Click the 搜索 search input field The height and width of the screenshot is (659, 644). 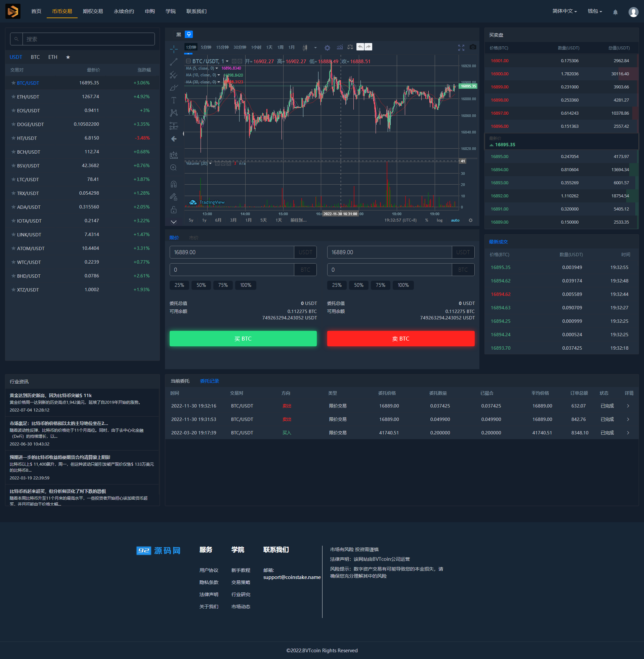[x=88, y=39]
